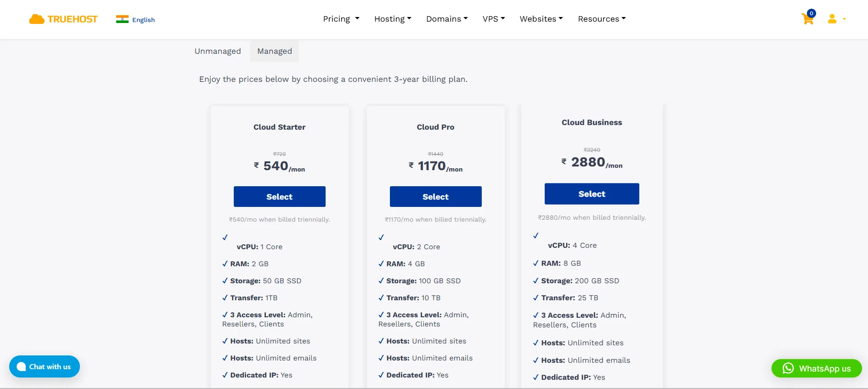The image size is (868, 389).
Task: Open the shopping cart icon
Action: pos(808,17)
